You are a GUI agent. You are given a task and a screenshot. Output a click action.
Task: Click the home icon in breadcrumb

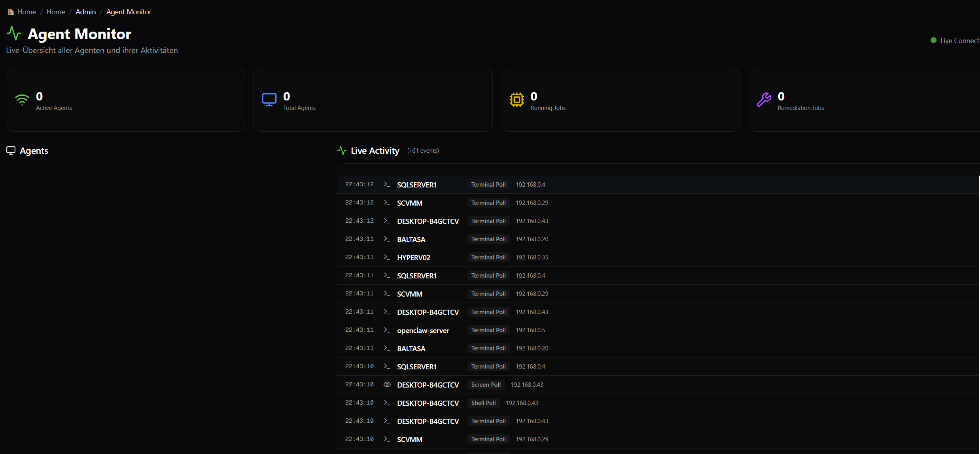[x=11, y=12]
